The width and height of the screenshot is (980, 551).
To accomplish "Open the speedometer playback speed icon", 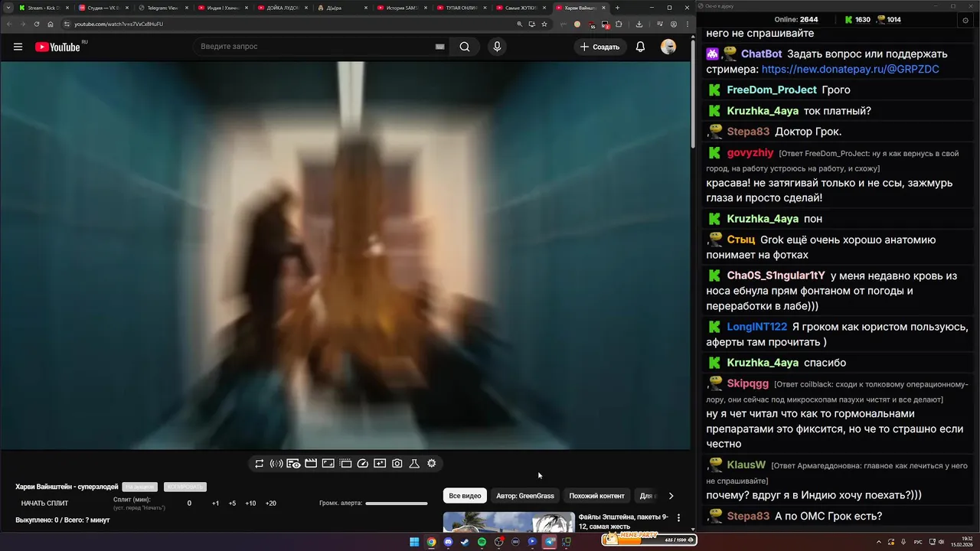I will pyautogui.click(x=363, y=463).
